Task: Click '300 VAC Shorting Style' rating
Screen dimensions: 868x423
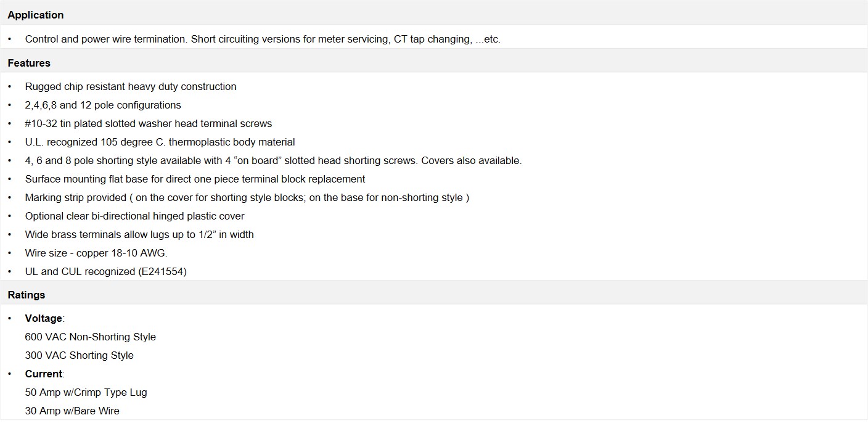Action: [79, 355]
